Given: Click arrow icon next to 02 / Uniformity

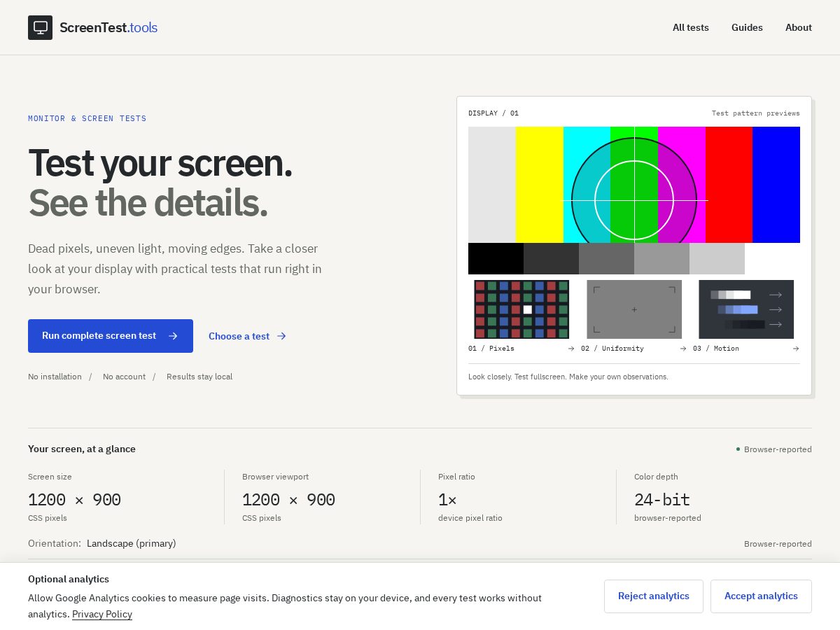Looking at the screenshot, I should tap(683, 349).
